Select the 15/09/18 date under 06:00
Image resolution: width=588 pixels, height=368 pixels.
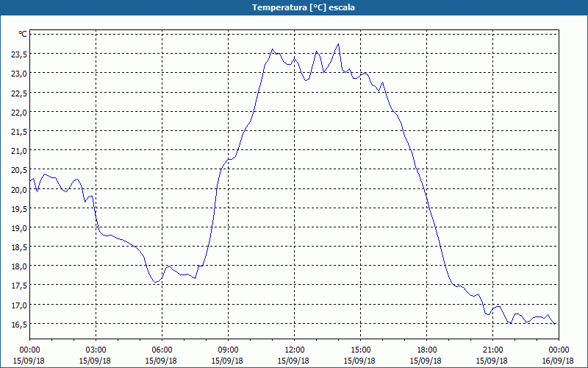tap(161, 361)
